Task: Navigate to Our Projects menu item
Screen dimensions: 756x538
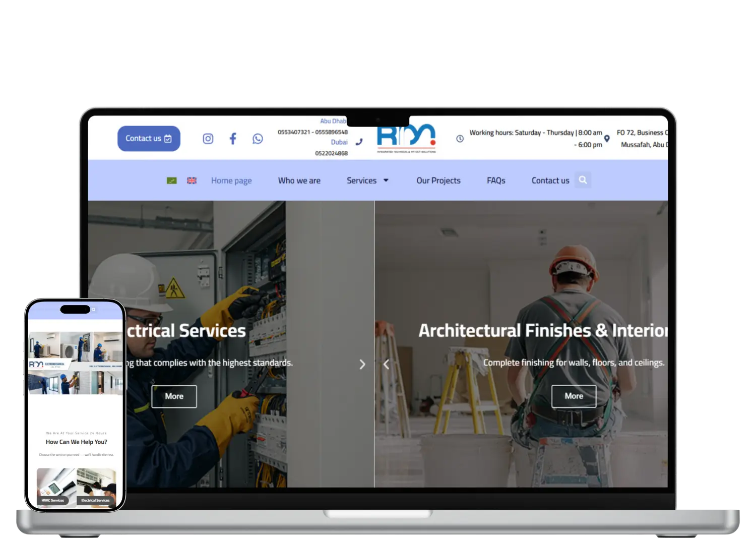Action: [x=438, y=181]
